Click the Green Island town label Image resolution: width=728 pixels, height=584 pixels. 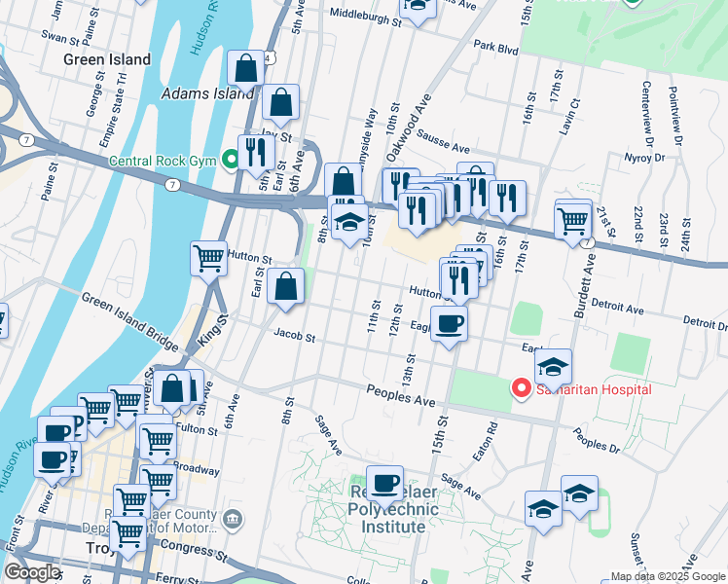(x=107, y=59)
